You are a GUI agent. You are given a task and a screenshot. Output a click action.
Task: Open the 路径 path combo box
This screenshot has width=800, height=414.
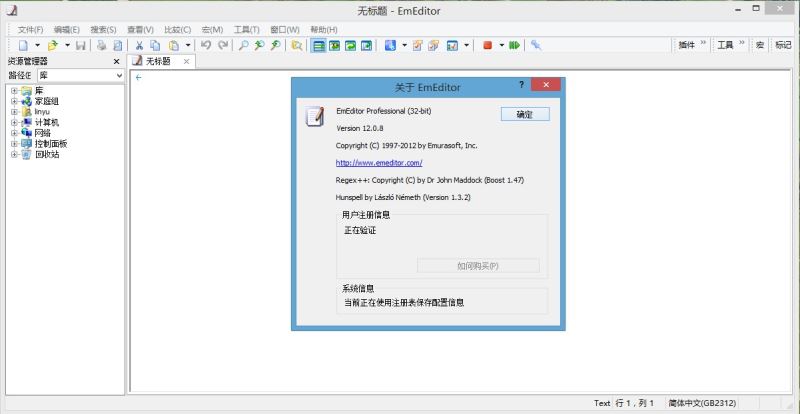tap(81, 76)
